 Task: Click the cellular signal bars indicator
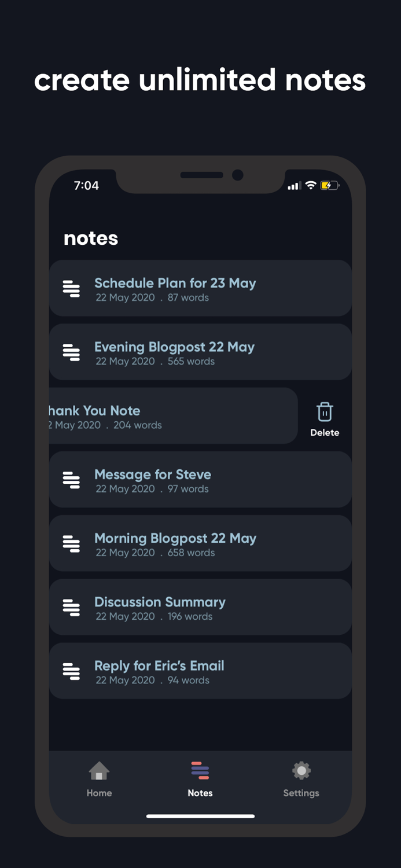[x=293, y=186]
